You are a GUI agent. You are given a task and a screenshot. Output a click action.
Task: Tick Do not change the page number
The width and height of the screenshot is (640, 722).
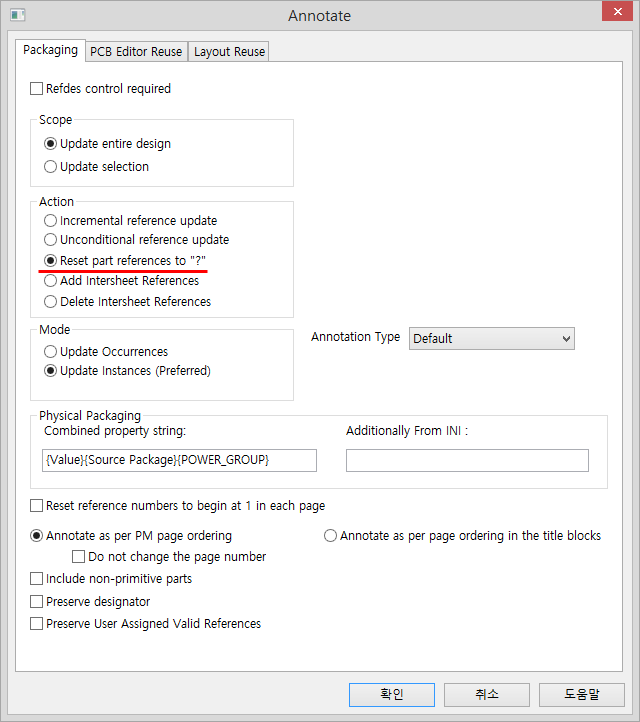(x=78, y=556)
